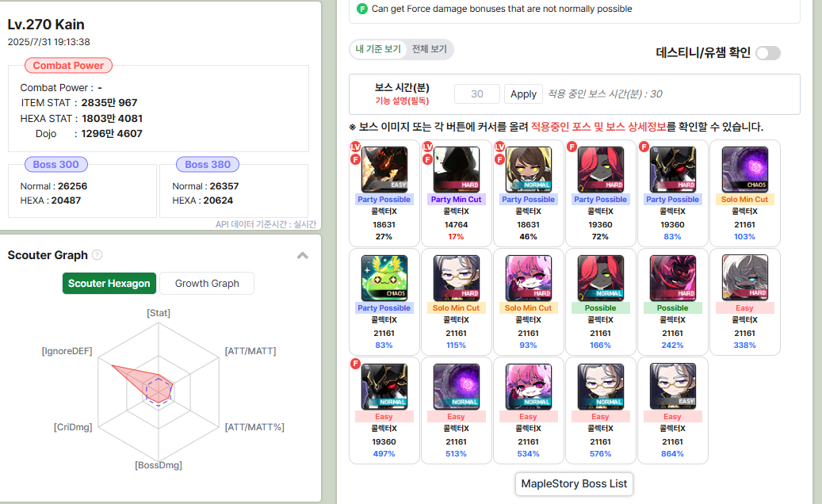The image size is (822, 504).
Task: Click the green F Force info icon
Action: click(362, 9)
